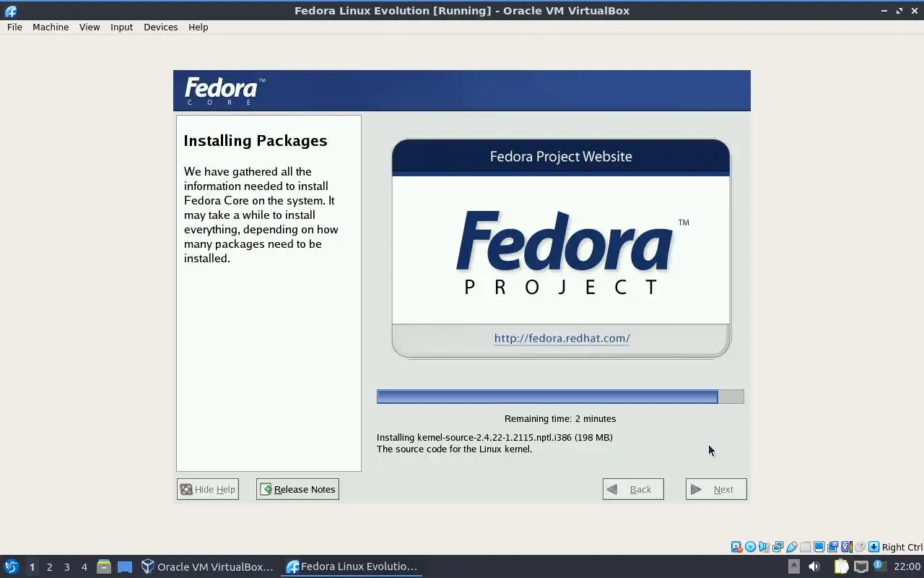Switch to workspace 3
Screen dimensions: 924x578
pos(66,566)
